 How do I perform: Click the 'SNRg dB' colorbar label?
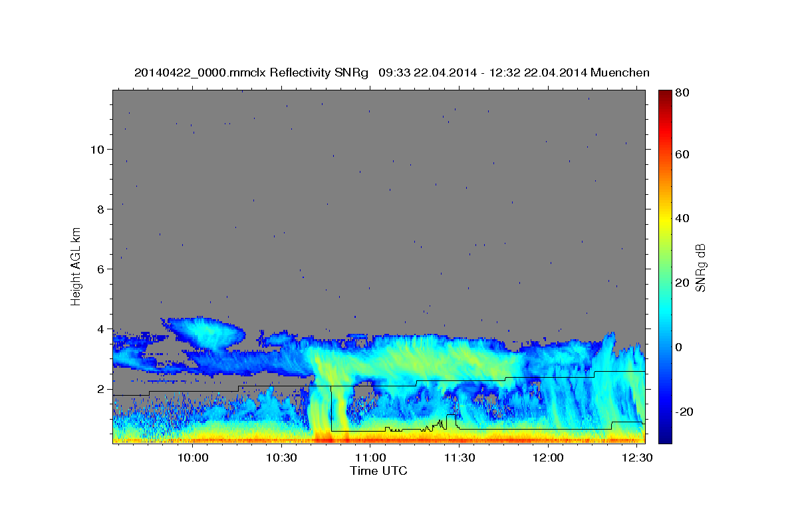700,267
